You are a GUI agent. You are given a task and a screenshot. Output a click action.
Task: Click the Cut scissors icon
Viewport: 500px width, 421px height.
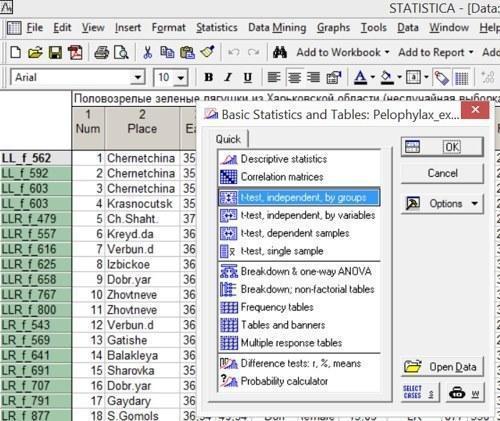pyautogui.click(x=147, y=53)
